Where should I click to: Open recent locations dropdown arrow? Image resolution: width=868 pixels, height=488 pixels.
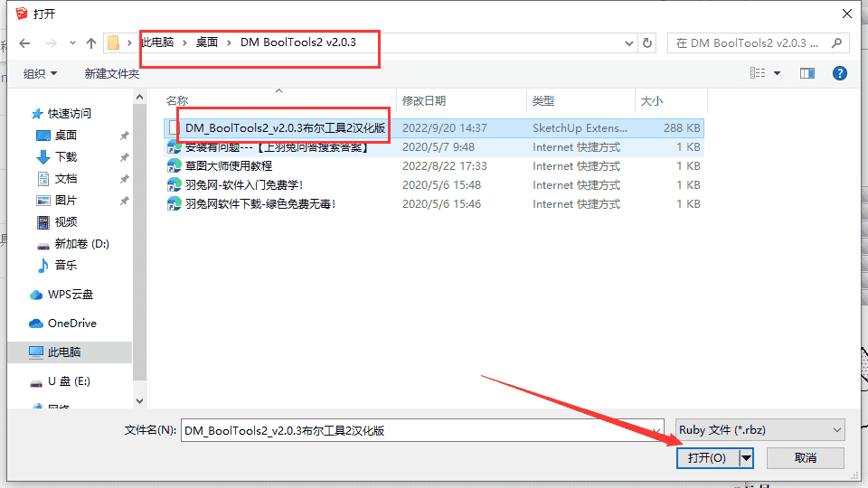(72, 43)
